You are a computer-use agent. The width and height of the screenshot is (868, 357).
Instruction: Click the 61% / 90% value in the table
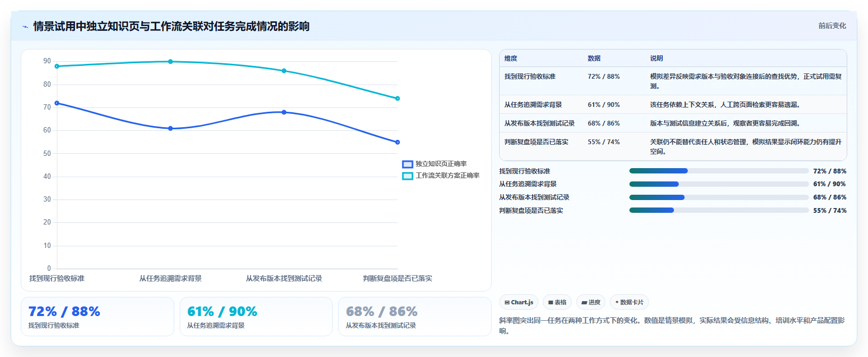[x=604, y=105]
